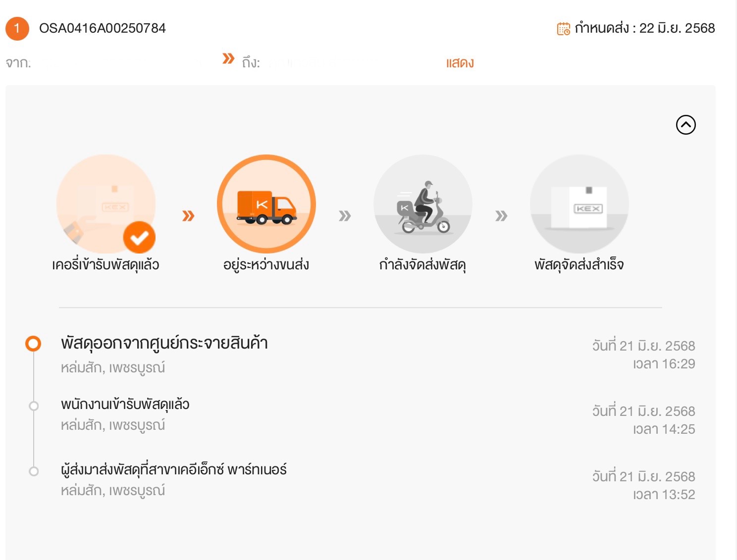737x560 pixels.
Task: Click the grey arrow after in-transit step
Action: (x=345, y=216)
